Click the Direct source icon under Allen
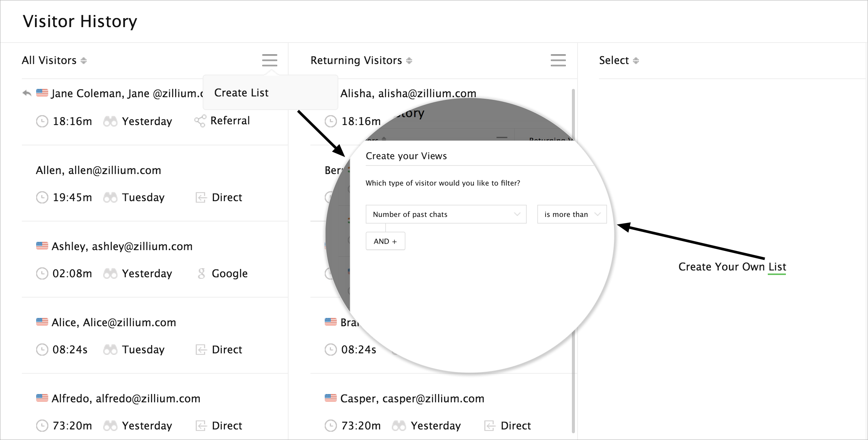Screen dimensions: 868x440 click(201, 197)
